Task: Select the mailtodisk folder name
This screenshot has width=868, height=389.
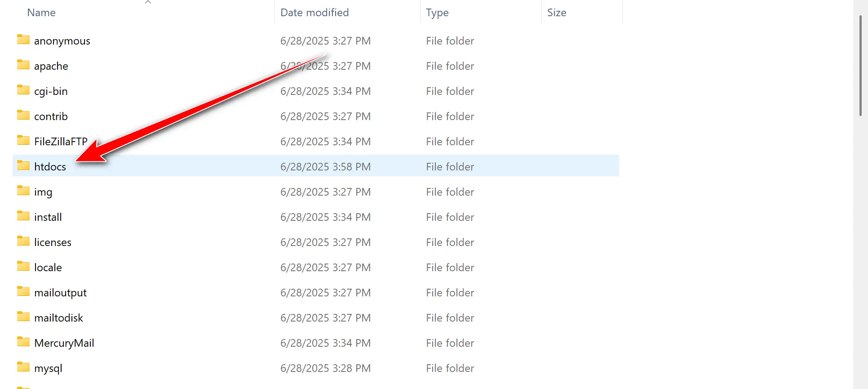Action: [58, 318]
